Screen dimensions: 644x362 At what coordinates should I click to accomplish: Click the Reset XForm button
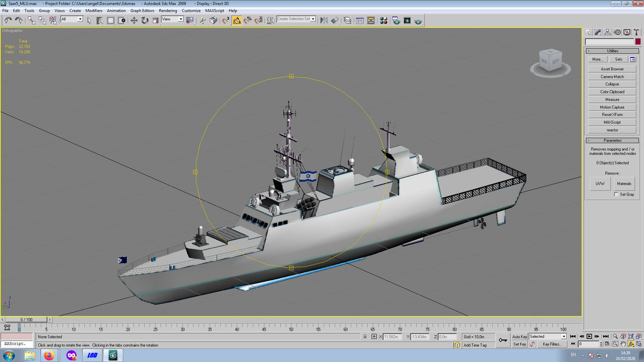pos(612,115)
